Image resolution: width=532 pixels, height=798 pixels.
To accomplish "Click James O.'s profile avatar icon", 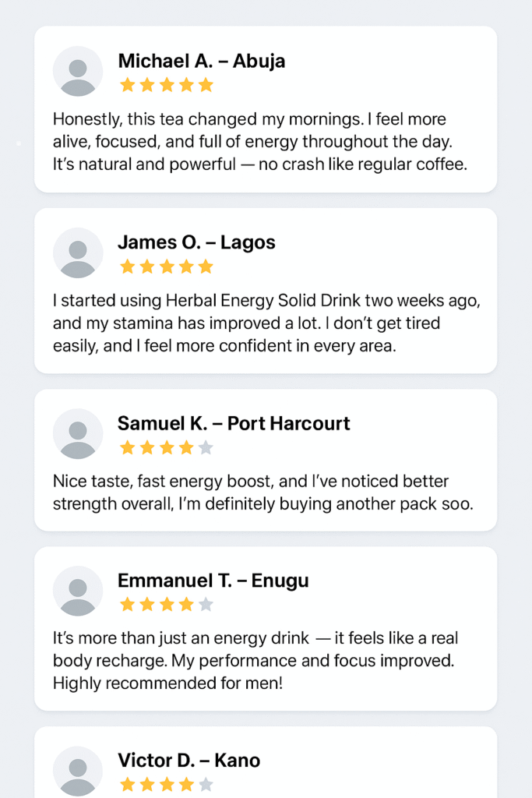I will [78, 253].
